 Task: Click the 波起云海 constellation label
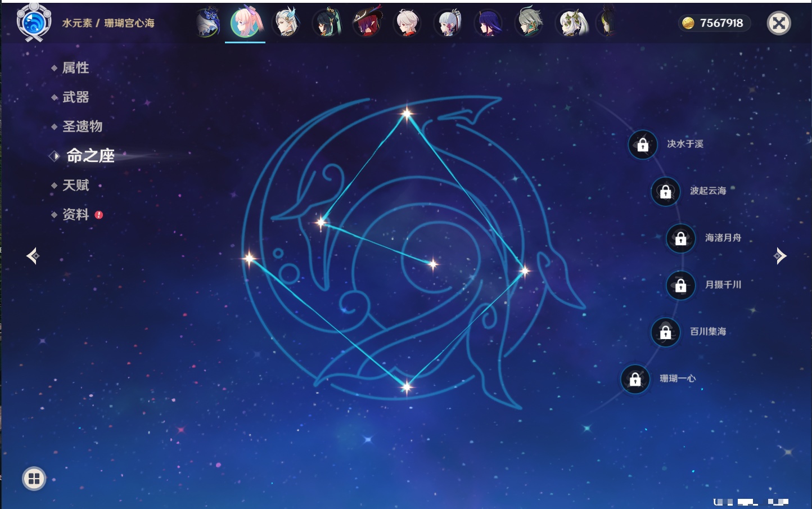coord(708,191)
